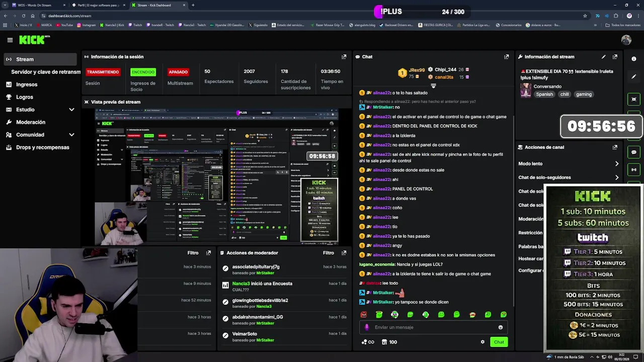
Task: Pop out the Información de la sesión panel
Action: point(344,57)
